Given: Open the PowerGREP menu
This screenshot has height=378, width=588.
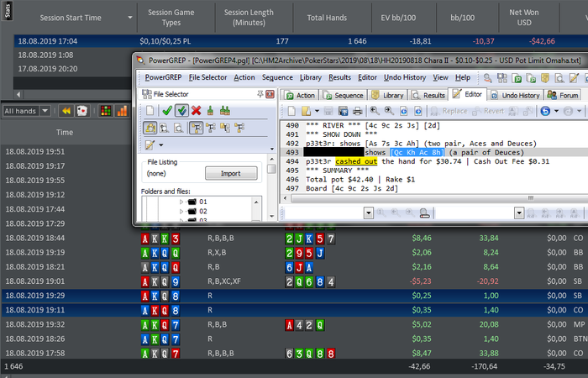Looking at the screenshot, I should click(x=163, y=77).
